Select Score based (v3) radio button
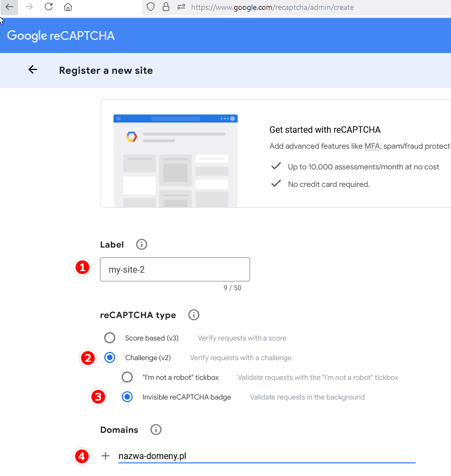Viewport: 451px width, 476px height. tap(110, 338)
